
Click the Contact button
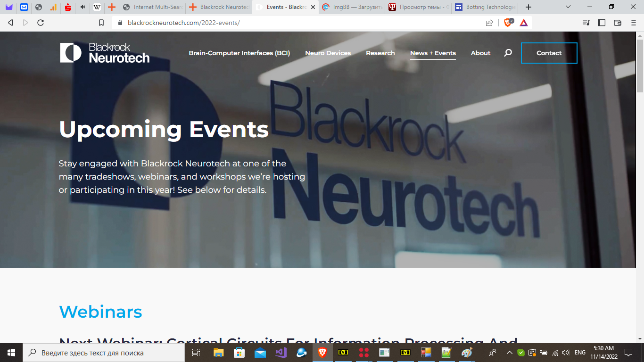[x=549, y=53]
